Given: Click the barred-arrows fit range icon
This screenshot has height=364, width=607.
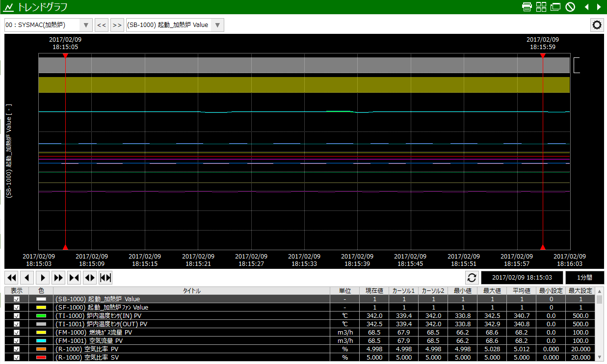Looking at the screenshot, I should [x=106, y=278].
